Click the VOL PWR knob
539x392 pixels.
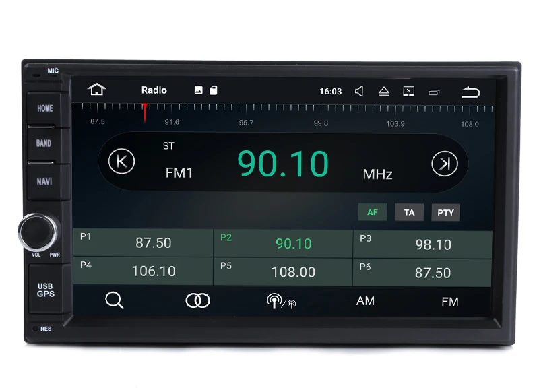[x=38, y=232]
